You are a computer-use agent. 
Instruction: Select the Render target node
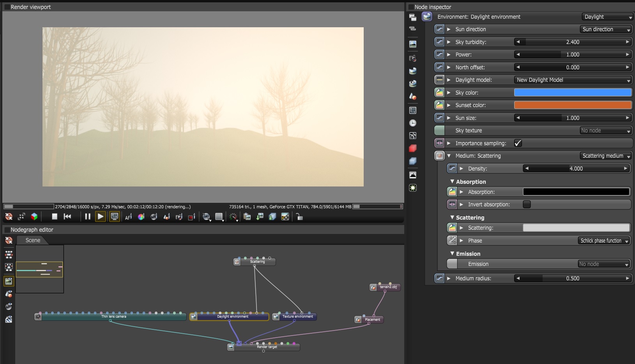(x=267, y=347)
